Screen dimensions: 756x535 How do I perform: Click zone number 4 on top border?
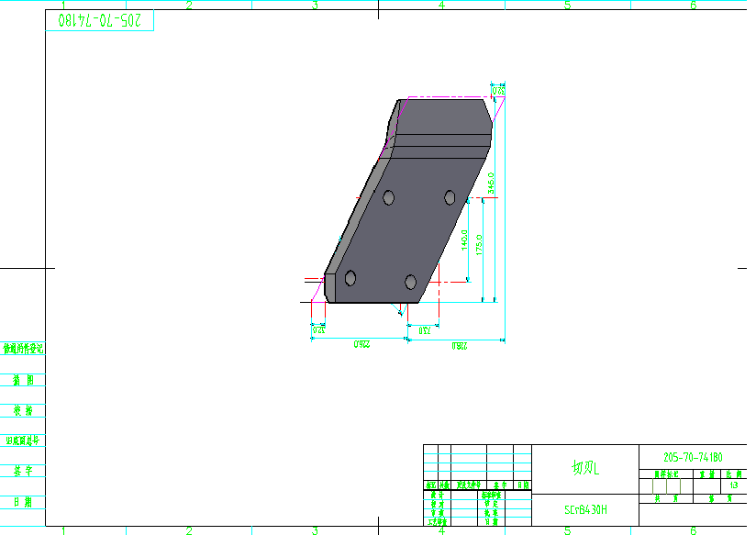[441, 6]
